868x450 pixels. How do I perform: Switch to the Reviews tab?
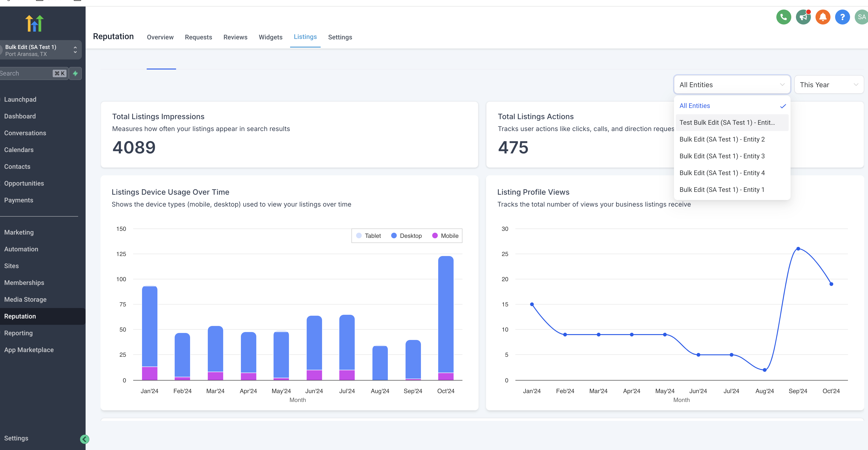point(235,37)
